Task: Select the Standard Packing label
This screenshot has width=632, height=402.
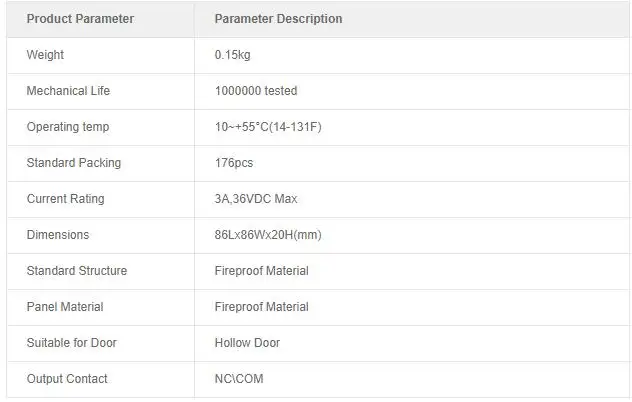Action: [x=74, y=163]
